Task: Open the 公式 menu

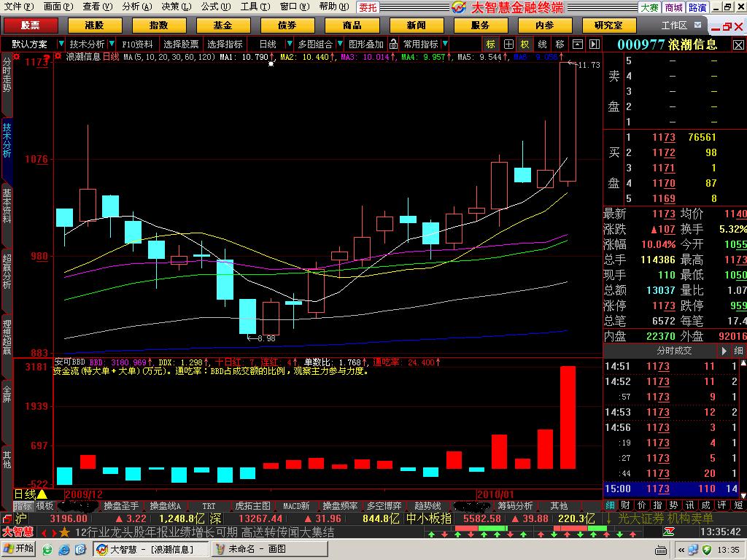Action: tap(215, 7)
